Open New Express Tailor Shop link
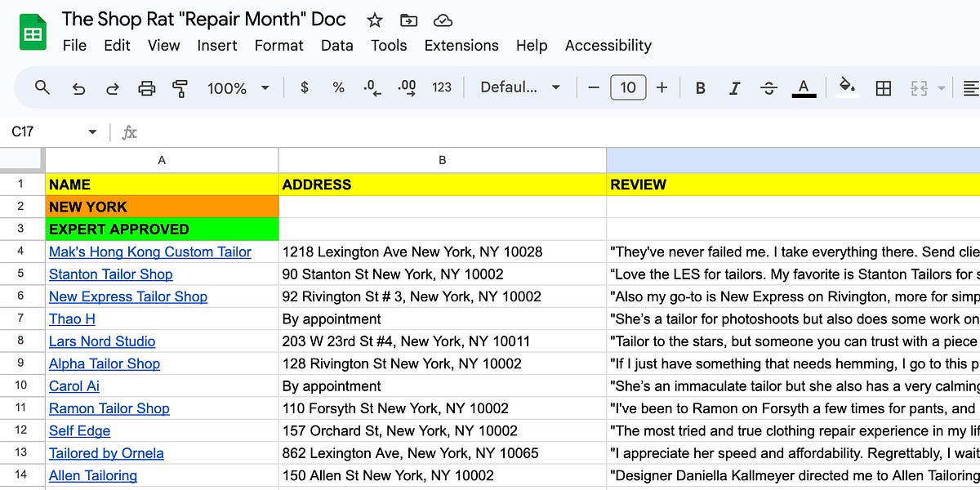 tap(128, 296)
